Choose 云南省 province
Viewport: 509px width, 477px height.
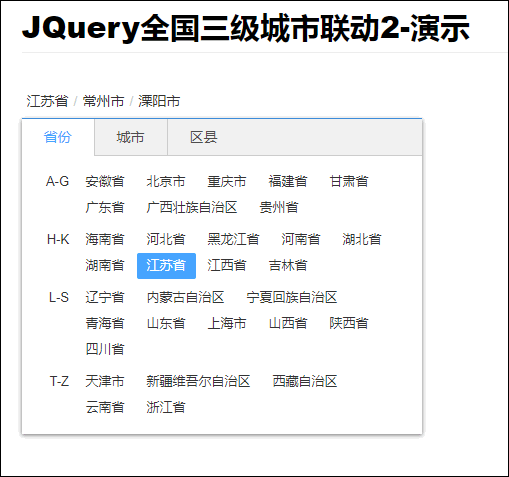(x=105, y=407)
